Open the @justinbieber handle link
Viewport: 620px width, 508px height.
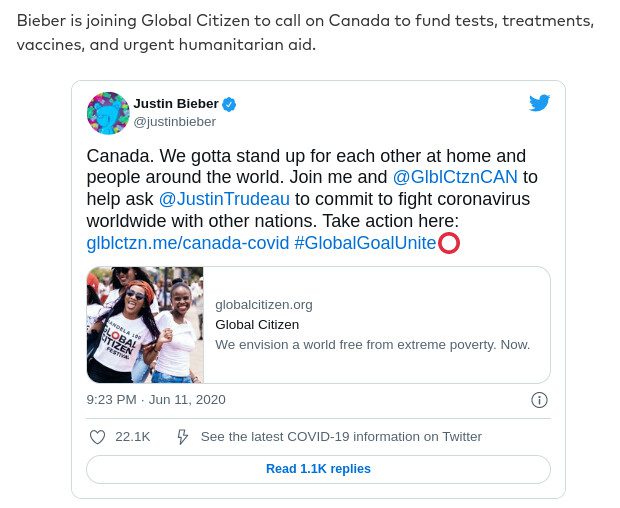[x=174, y=122]
